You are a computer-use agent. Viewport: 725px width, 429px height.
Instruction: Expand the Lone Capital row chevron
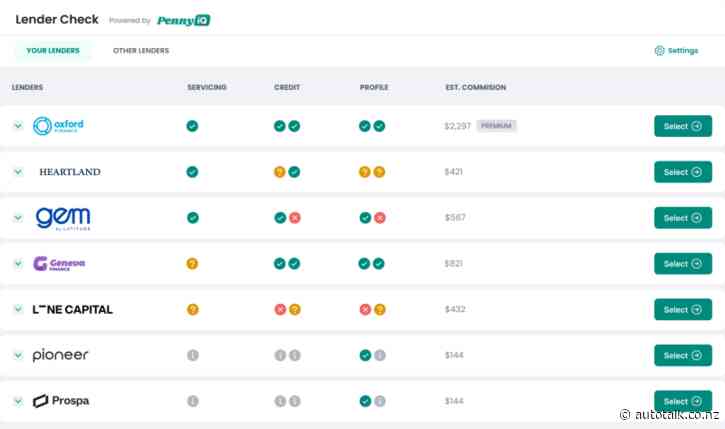pyautogui.click(x=18, y=309)
